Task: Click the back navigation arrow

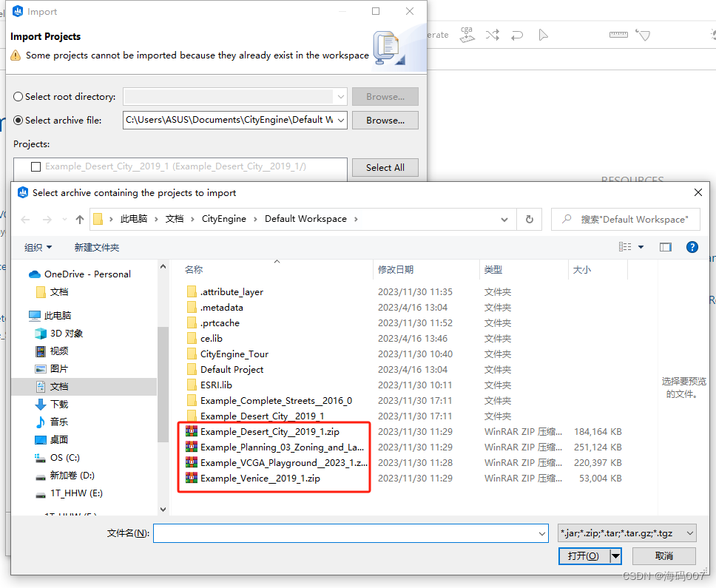Action: tap(26, 220)
